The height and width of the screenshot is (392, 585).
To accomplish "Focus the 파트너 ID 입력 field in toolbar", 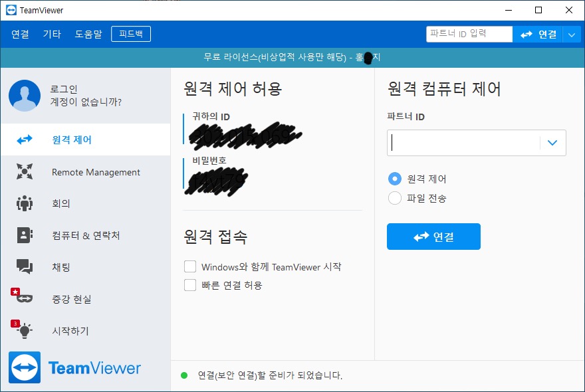I will 469,35.
